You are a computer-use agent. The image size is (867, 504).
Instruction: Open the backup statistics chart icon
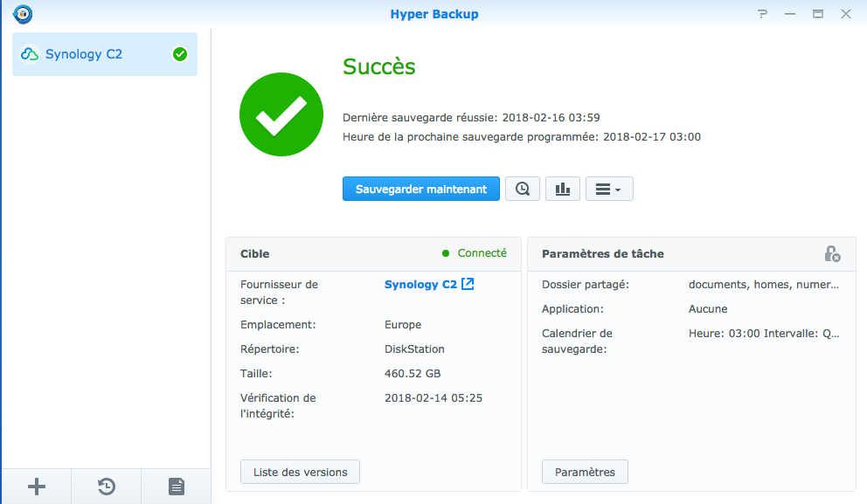click(562, 189)
